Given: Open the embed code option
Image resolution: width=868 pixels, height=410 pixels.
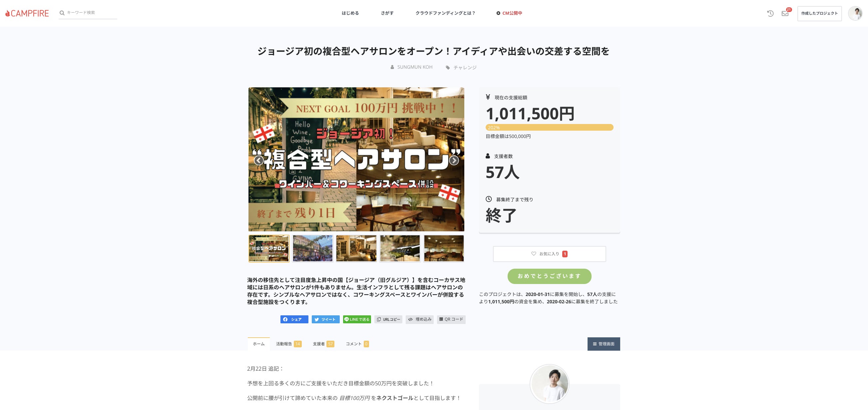Looking at the screenshot, I should pos(419,319).
